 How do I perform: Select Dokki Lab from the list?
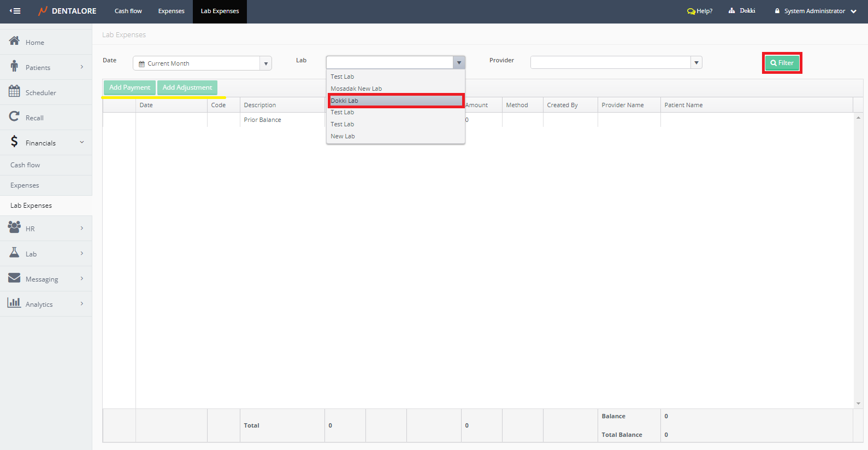pos(395,101)
